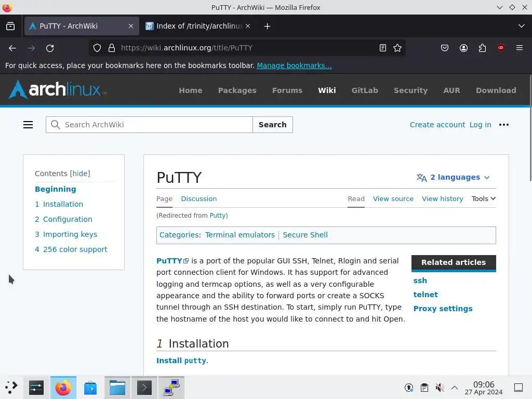This screenshot has height=399, width=532.
Task: Open the telnet related article
Action: tap(425, 295)
